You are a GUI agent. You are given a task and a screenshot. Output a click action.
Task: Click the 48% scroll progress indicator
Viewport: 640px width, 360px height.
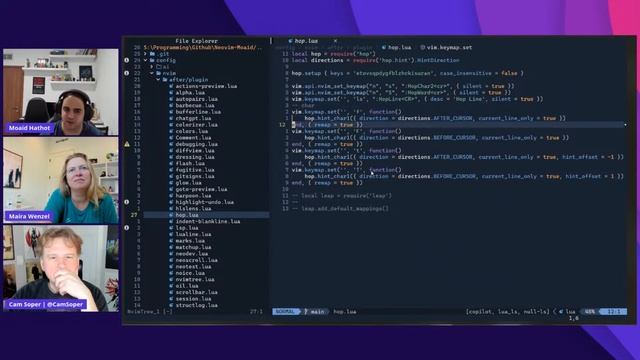(589, 311)
